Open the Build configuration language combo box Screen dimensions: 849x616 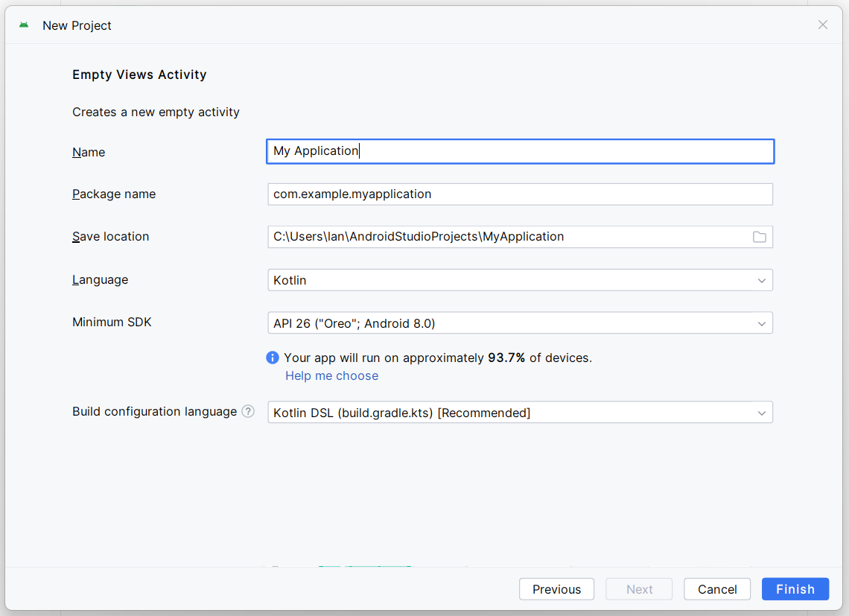(x=520, y=413)
